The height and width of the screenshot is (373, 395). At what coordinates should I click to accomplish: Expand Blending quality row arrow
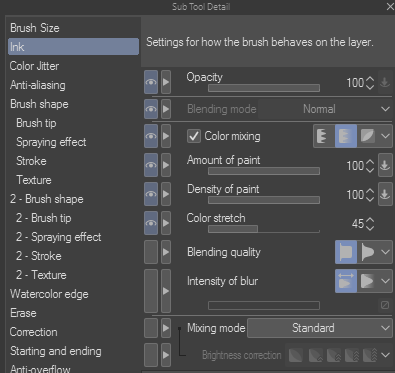click(166, 252)
